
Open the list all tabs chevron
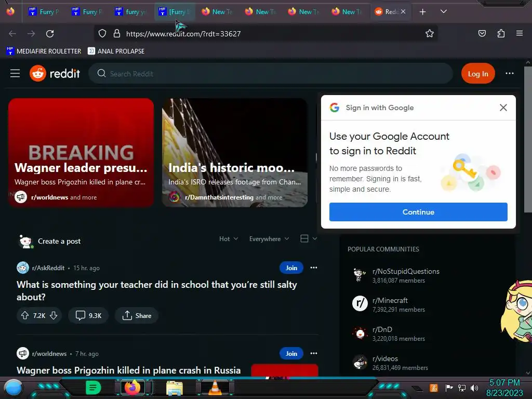click(443, 11)
